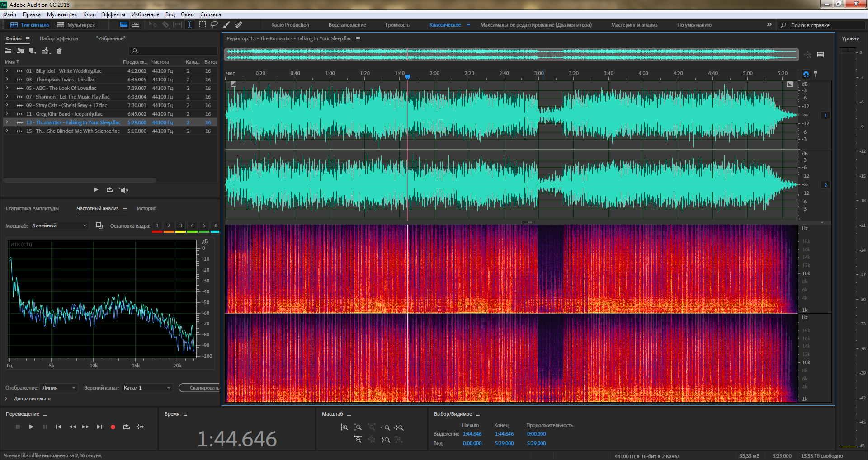This screenshot has width=868, height=460.
Task: Click transport Fast Forward button
Action: point(85,427)
